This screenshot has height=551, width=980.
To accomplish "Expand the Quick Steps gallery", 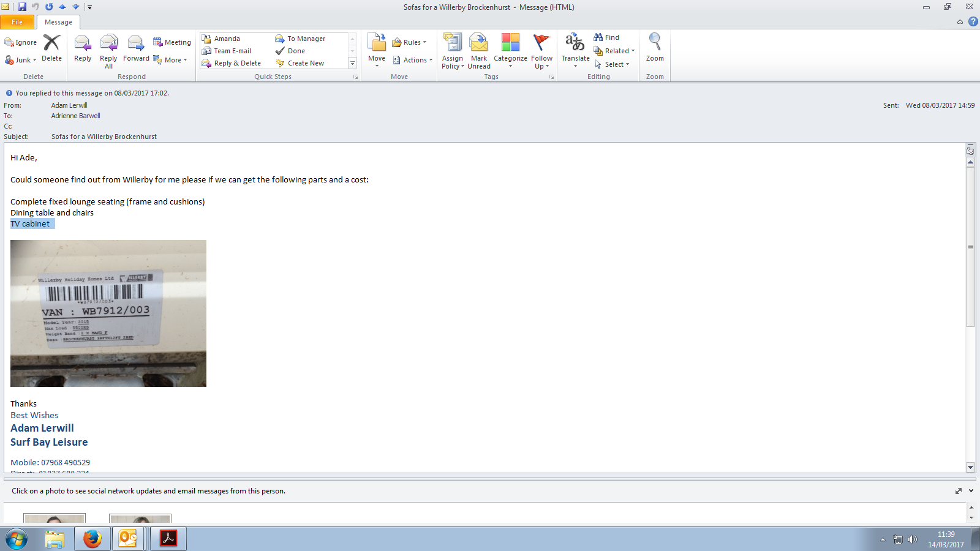I will (352, 63).
